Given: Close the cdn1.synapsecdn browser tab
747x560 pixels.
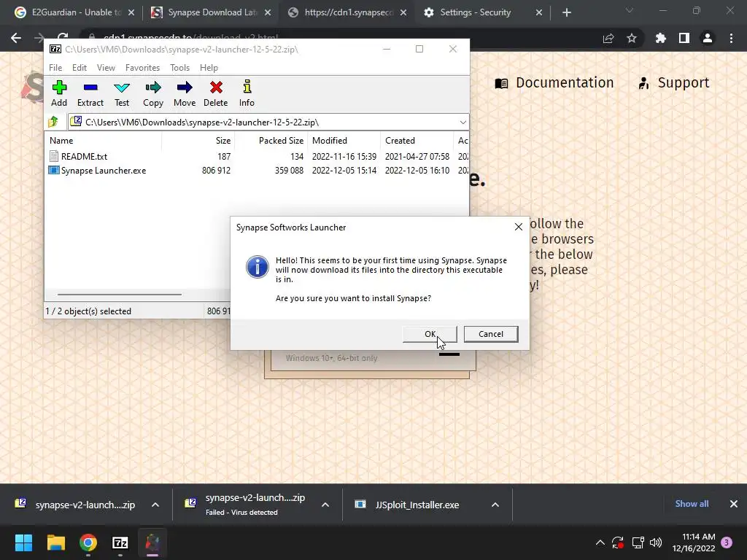Looking at the screenshot, I should click(403, 12).
